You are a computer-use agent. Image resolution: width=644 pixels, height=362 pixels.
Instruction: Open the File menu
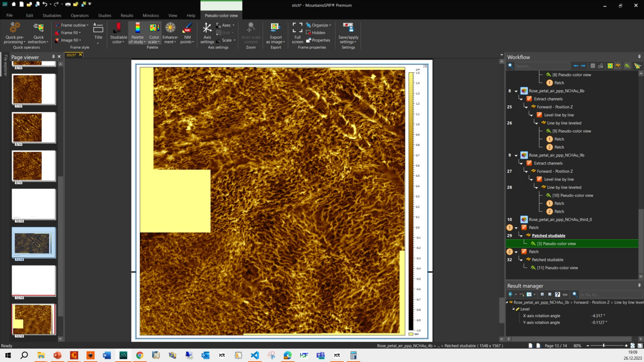click(10, 15)
